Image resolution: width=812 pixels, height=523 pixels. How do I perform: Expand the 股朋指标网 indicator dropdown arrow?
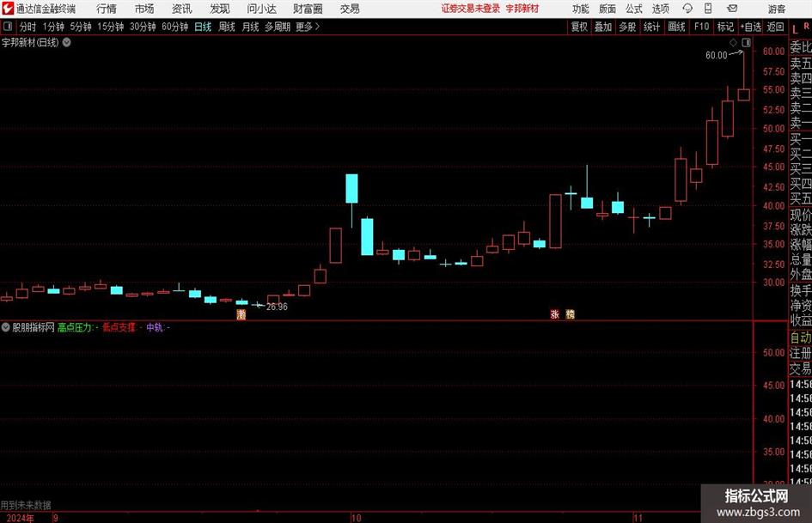click(x=6, y=327)
